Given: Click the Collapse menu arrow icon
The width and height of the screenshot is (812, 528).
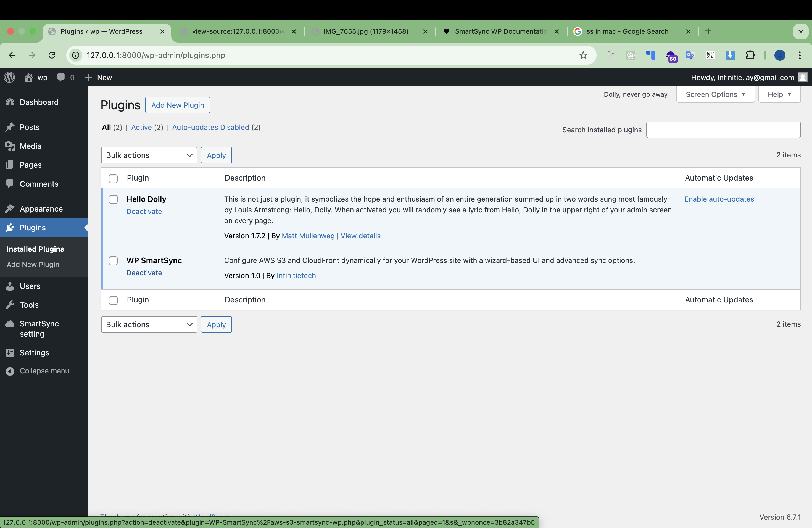Looking at the screenshot, I should [x=10, y=371].
